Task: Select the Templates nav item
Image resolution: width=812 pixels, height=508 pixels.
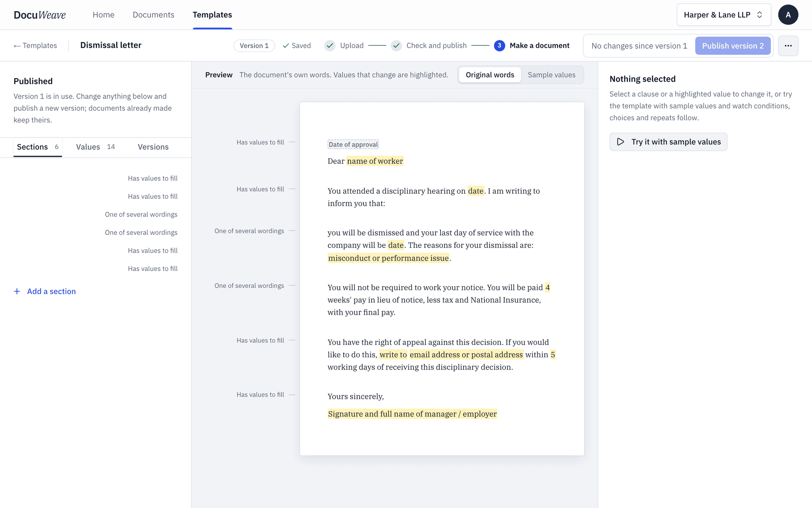Action: click(x=212, y=15)
